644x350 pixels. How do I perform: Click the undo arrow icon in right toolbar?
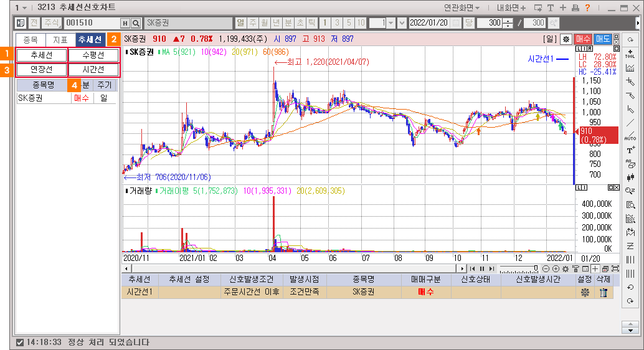[630, 287]
